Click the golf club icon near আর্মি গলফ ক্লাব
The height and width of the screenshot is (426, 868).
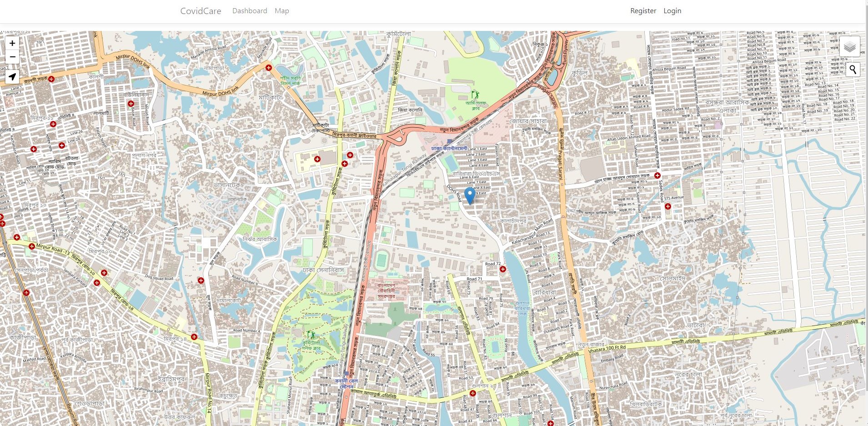pos(475,95)
